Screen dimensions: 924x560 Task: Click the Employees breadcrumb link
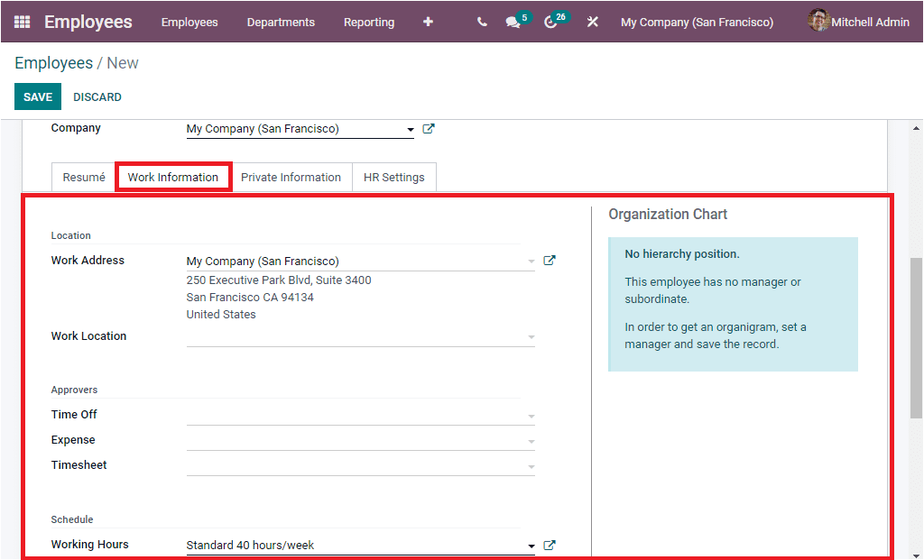(x=54, y=62)
